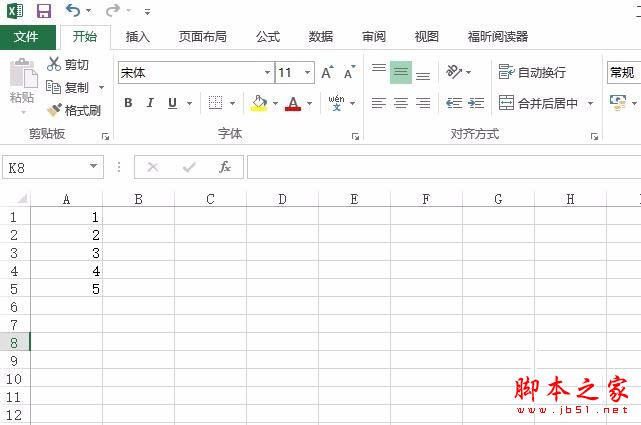Toggle middle vertical align icon
641x425 pixels.
(x=401, y=72)
